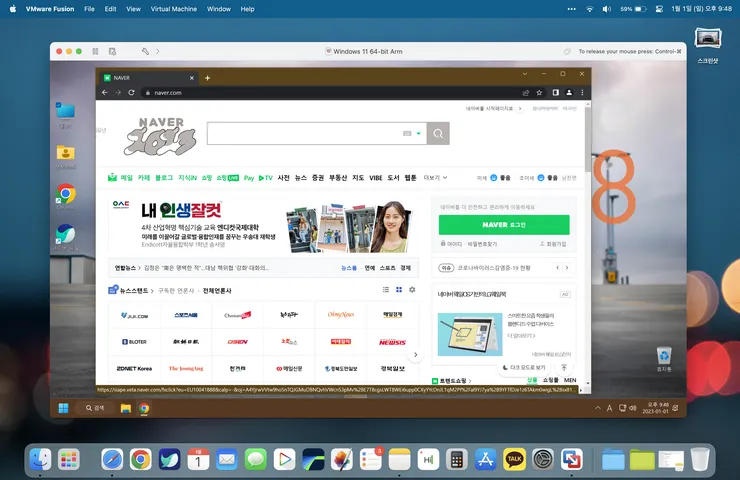Viewport: 740px width, 480px height.
Task: Go to next issue arrow in 이슈 box
Action: (567, 268)
